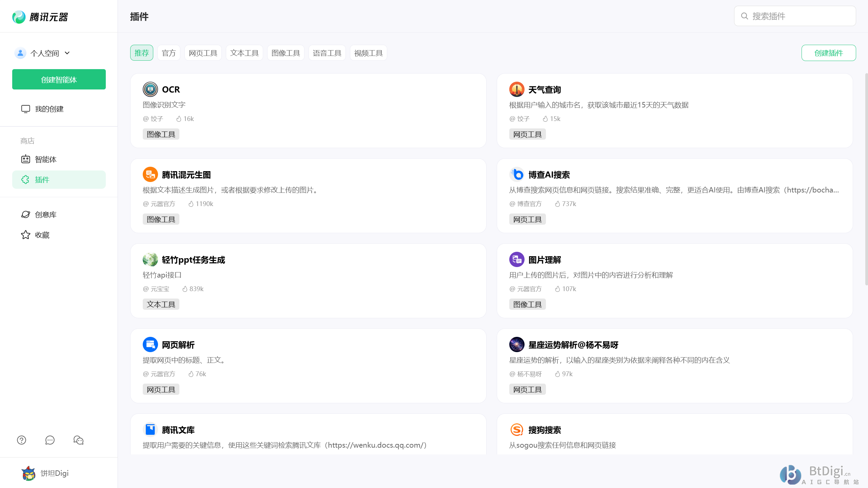The width and height of the screenshot is (868, 488).
Task: Click the 饼坦Digi user avatar
Action: (x=28, y=473)
